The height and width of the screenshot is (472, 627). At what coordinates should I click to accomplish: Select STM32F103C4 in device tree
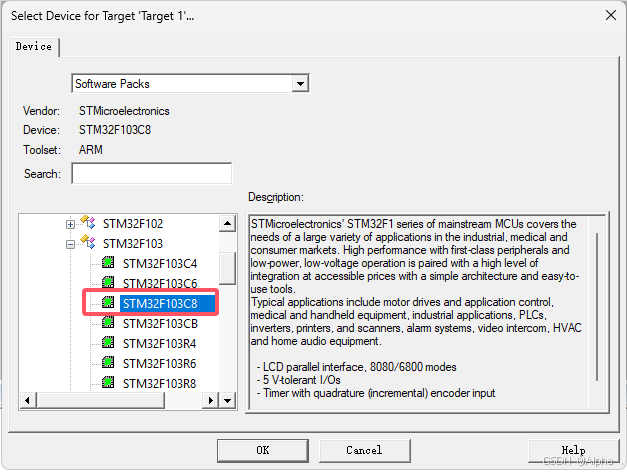[160, 264]
